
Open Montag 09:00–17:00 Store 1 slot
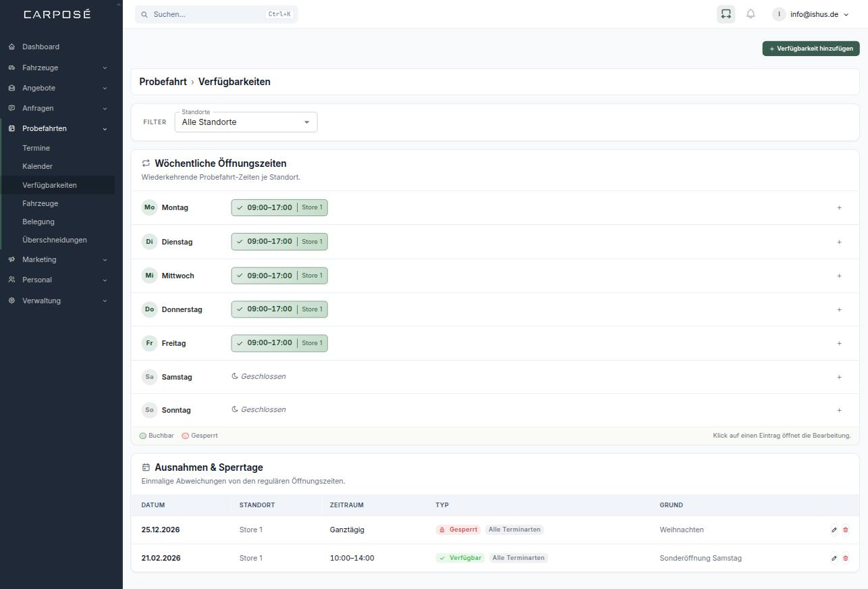(279, 207)
